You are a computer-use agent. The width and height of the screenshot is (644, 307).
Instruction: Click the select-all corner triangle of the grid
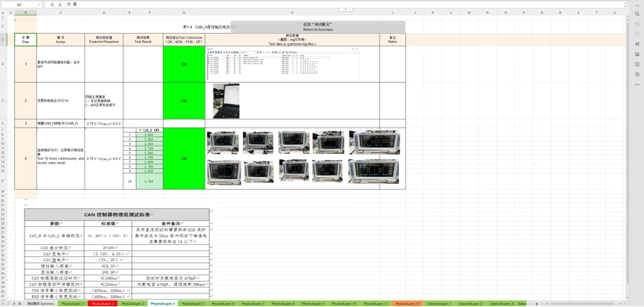[x=4, y=13]
